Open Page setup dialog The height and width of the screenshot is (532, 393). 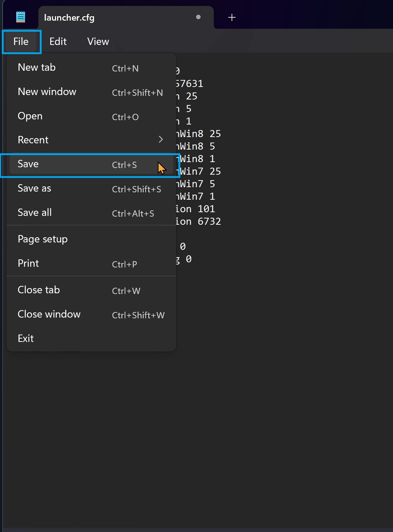tap(43, 239)
